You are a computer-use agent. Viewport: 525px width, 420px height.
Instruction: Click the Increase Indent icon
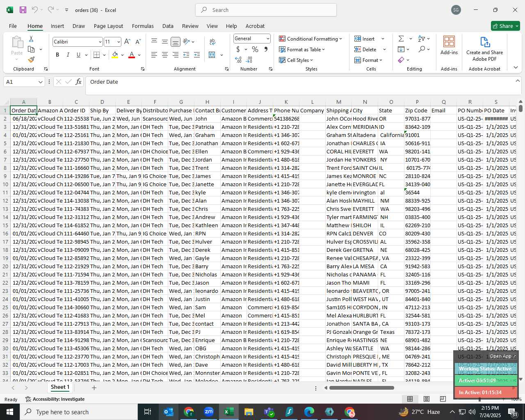(x=197, y=55)
